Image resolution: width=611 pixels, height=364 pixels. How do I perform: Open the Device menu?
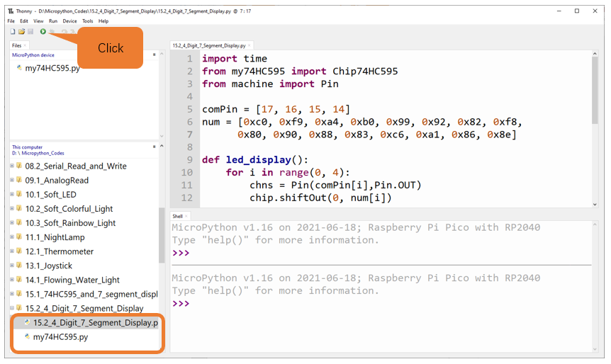69,21
